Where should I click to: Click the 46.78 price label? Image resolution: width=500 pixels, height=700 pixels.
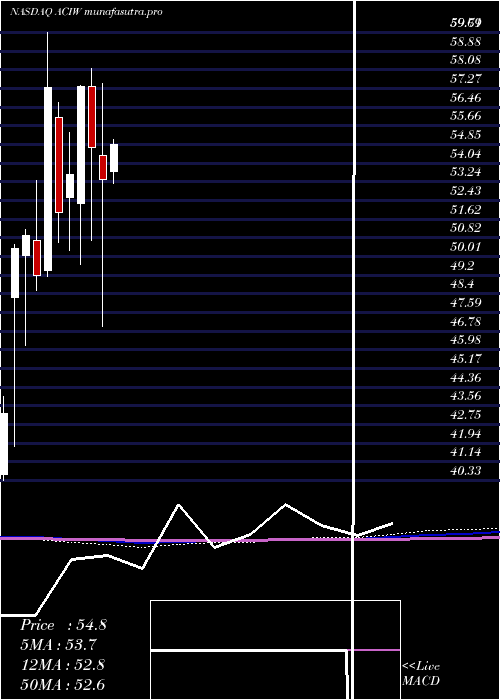(x=466, y=321)
